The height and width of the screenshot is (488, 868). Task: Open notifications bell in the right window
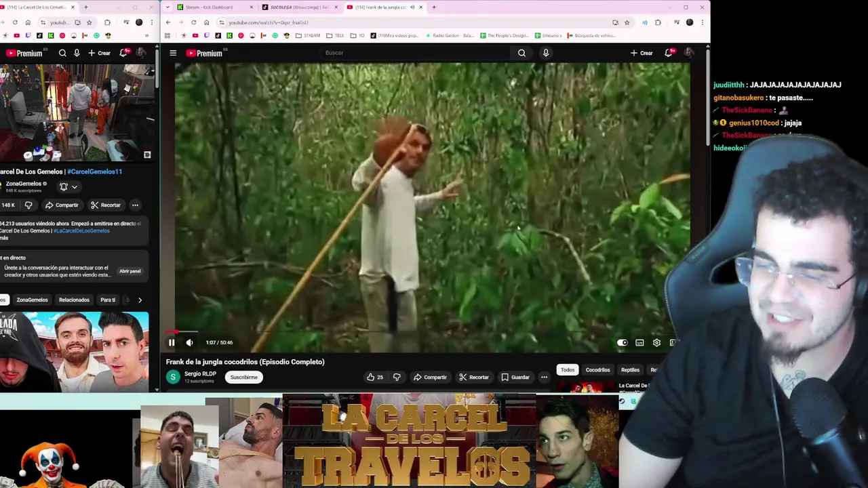point(669,53)
